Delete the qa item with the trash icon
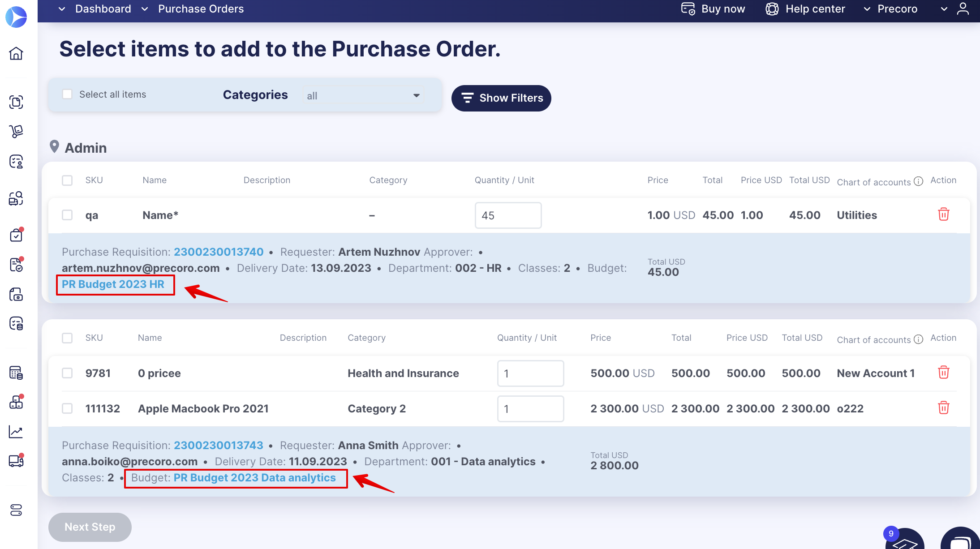 point(943,214)
